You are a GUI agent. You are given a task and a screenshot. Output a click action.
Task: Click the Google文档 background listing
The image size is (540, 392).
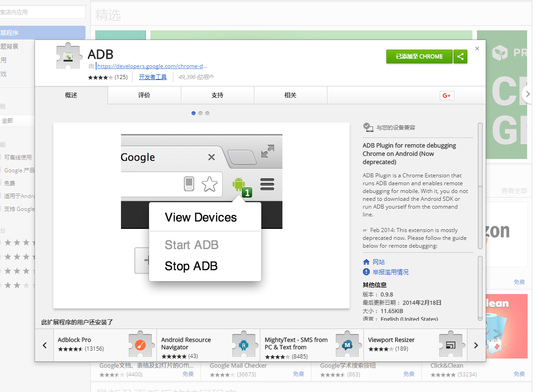[x=146, y=371]
